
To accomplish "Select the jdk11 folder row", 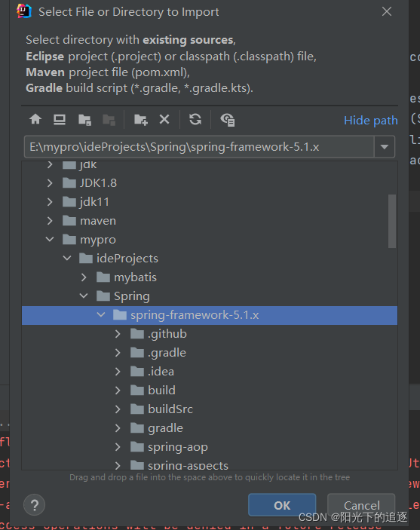I will coord(210,202).
